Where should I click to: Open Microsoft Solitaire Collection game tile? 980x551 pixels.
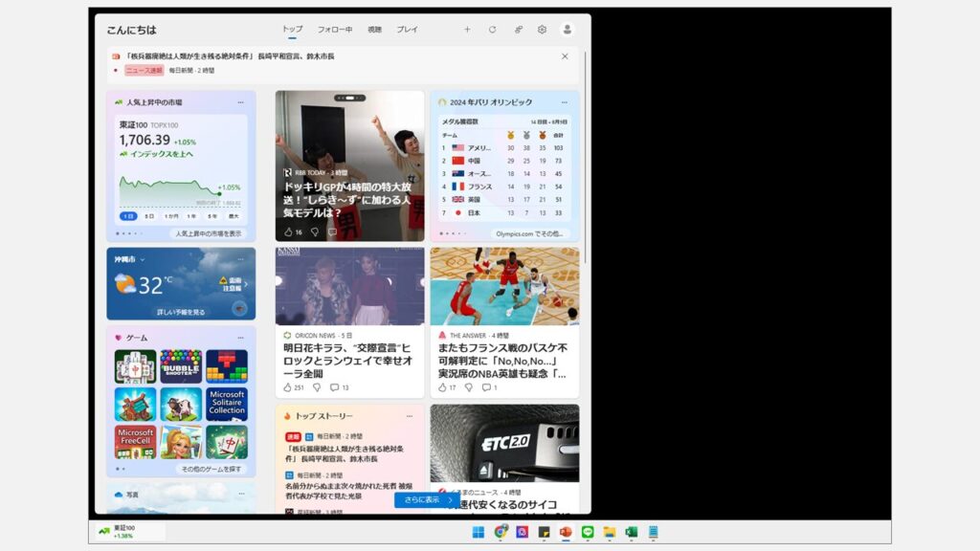click(x=227, y=404)
